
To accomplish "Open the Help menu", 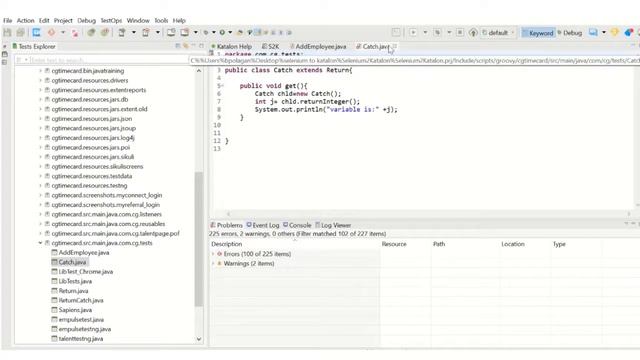I will tap(179, 20).
